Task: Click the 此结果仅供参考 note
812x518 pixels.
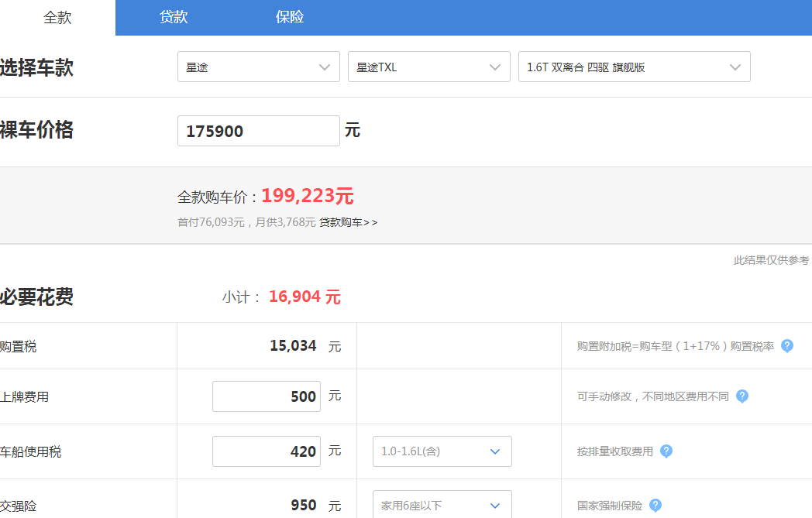Action: 771,260
